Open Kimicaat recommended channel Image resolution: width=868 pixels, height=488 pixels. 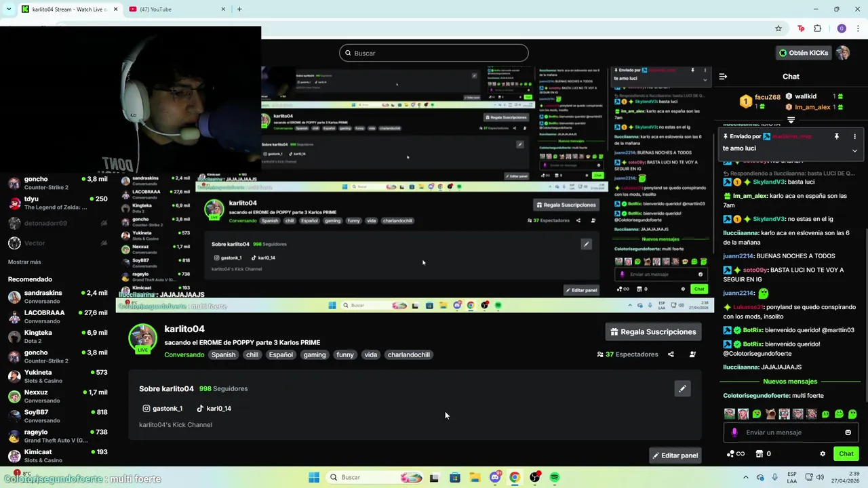click(58, 455)
